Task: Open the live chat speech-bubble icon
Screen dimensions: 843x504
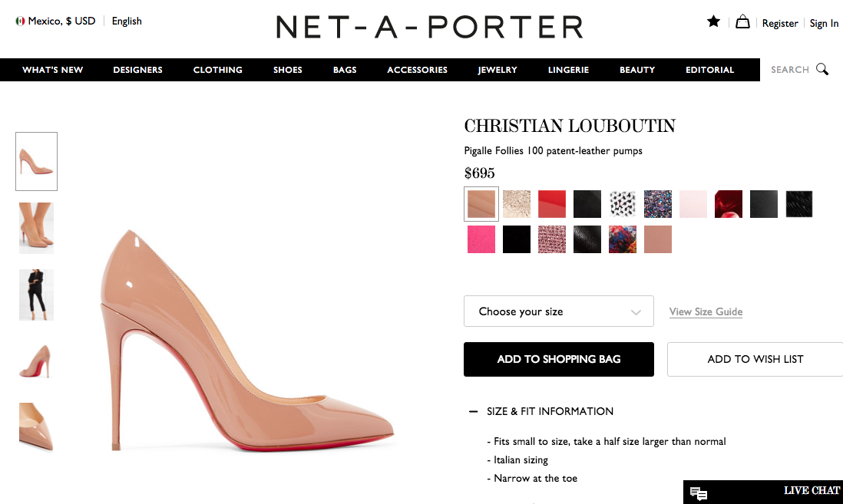Action: 698,493
